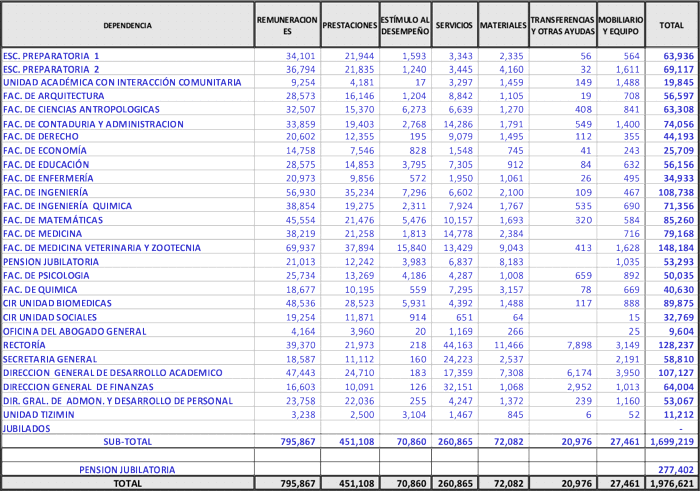Click grand total value 1,976,621
The image size is (700, 491).
point(672,483)
